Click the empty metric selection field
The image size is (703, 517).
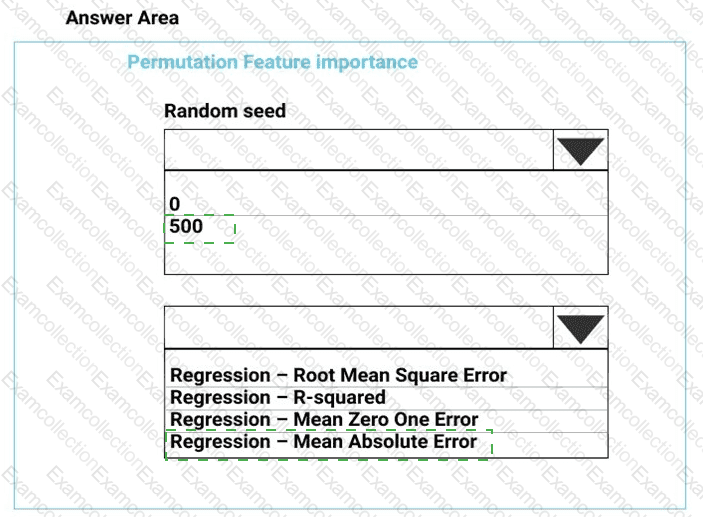pyautogui.click(x=358, y=327)
